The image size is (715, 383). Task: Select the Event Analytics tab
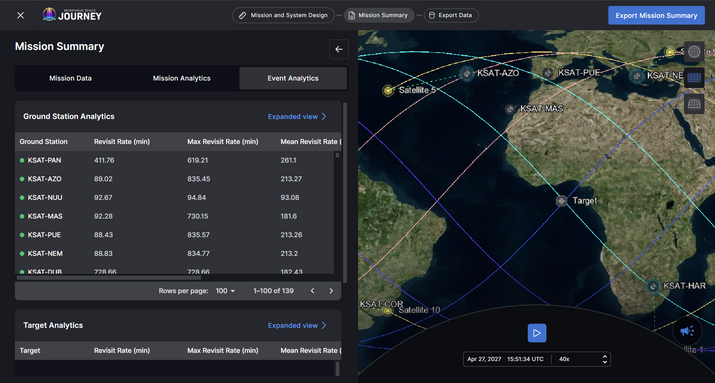point(293,78)
